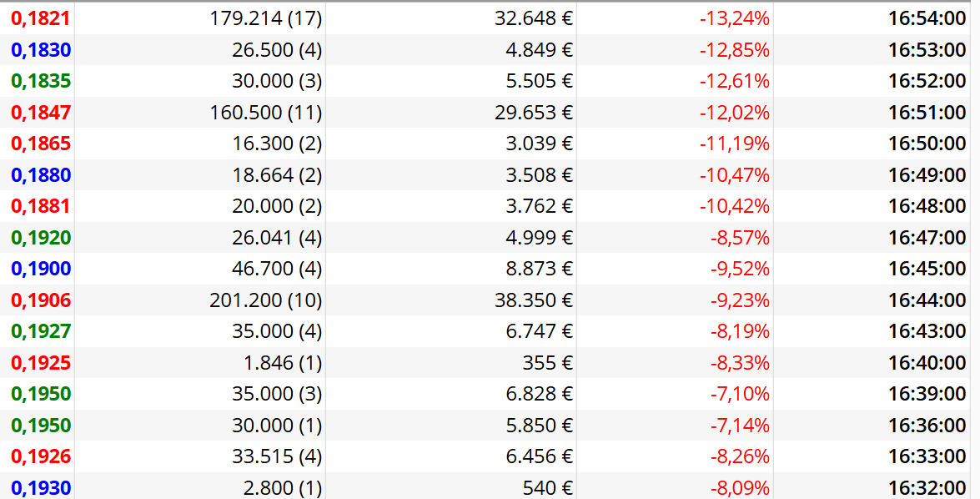Click the amount 4.999 €
The width and height of the screenshot is (980, 499).
539,238
